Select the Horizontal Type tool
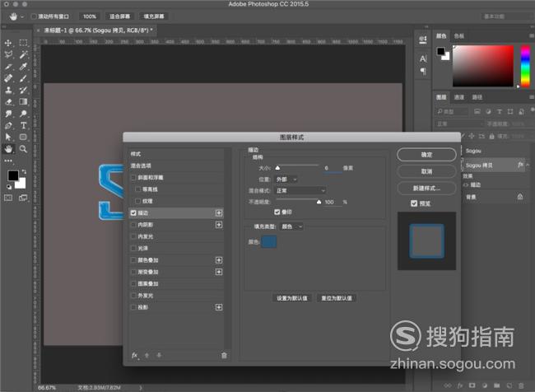 (x=23, y=125)
